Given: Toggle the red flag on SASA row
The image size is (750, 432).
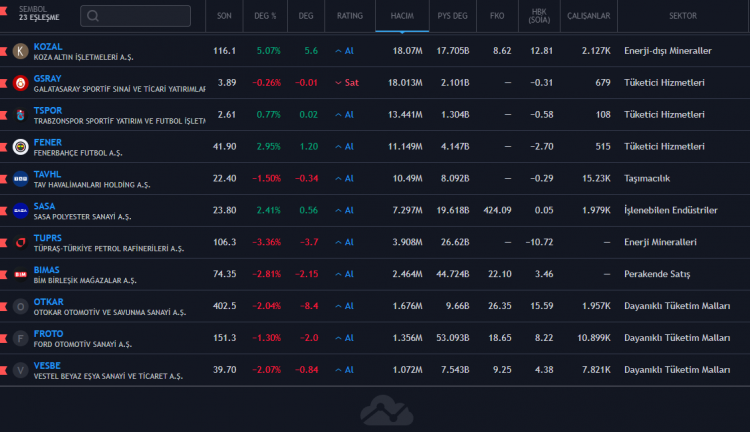Looking at the screenshot, I should click(3, 210).
